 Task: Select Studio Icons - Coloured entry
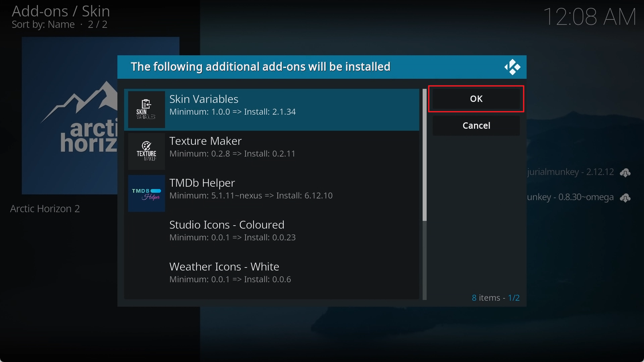click(x=272, y=235)
